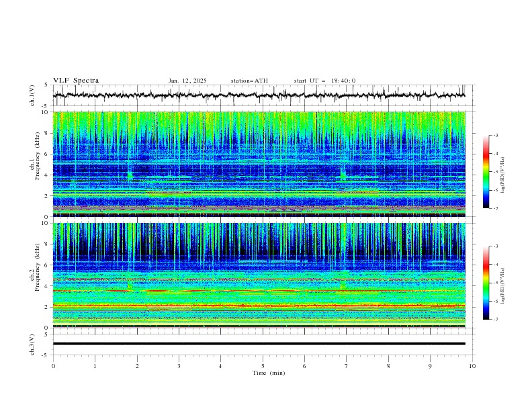This screenshot has width=532, height=411.
Task: Click the "start UT = 18:40:0" text
Action: tap(324, 81)
